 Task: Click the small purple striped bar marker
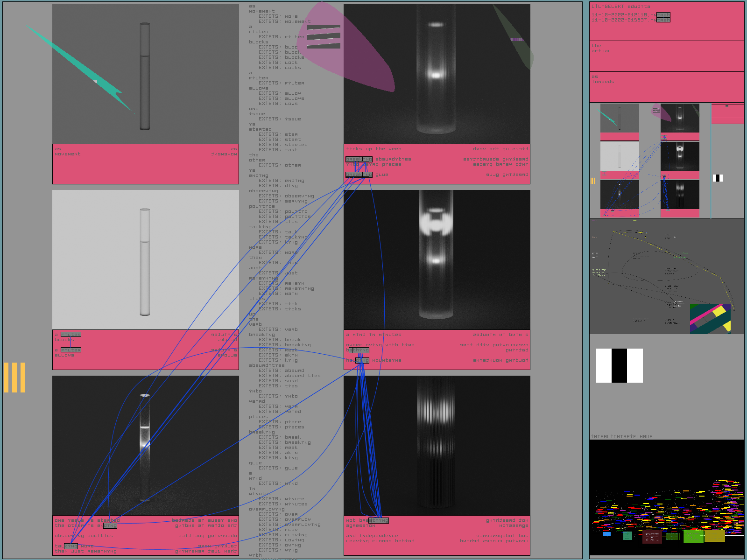(517, 40)
